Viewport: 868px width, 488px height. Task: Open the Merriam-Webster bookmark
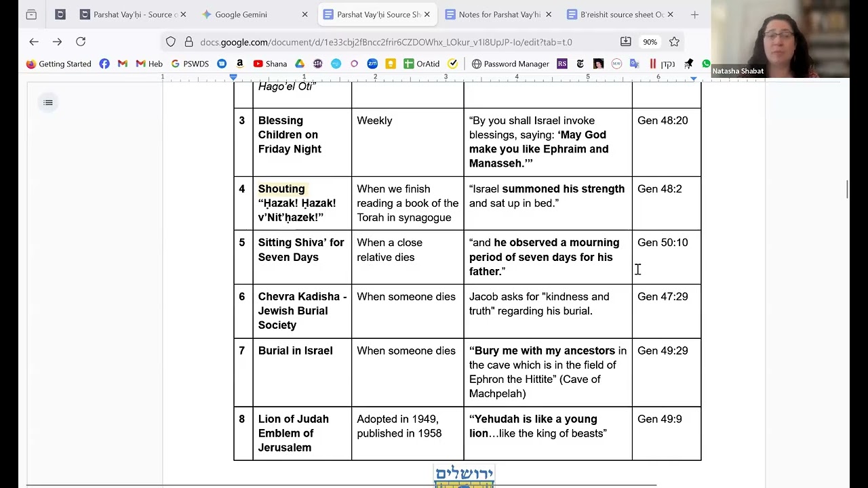pyautogui.click(x=616, y=64)
